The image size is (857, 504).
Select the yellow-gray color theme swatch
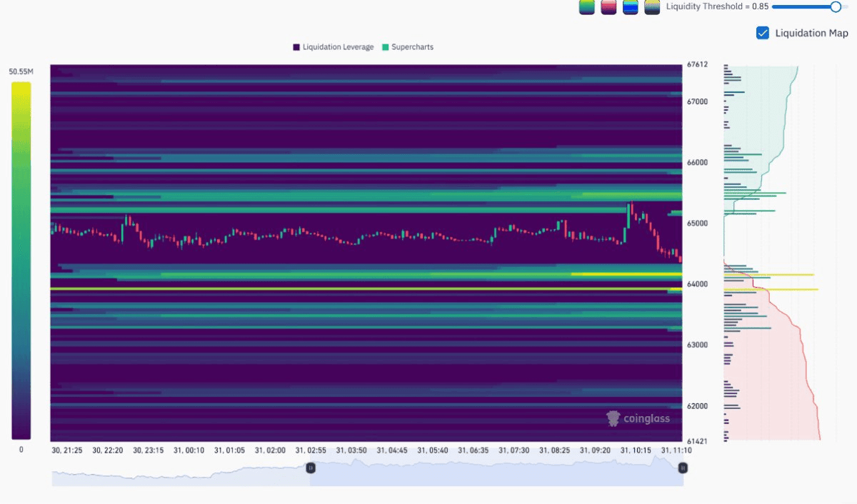point(652,7)
